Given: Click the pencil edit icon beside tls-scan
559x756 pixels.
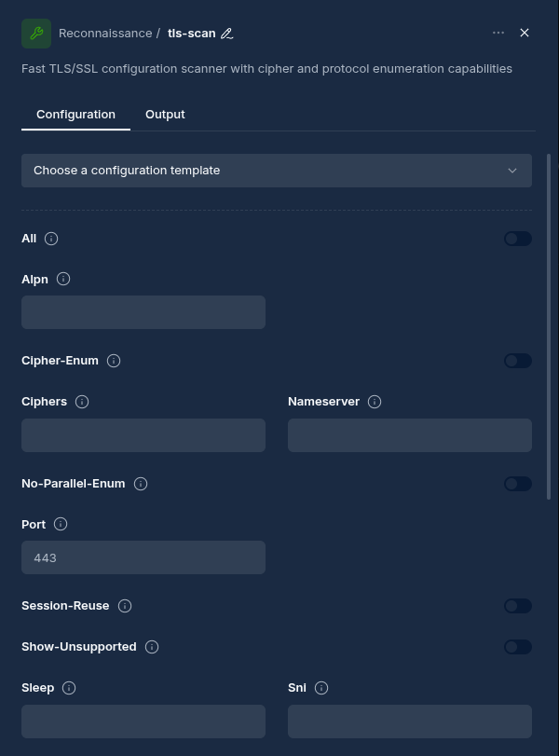Looking at the screenshot, I should (x=226, y=34).
